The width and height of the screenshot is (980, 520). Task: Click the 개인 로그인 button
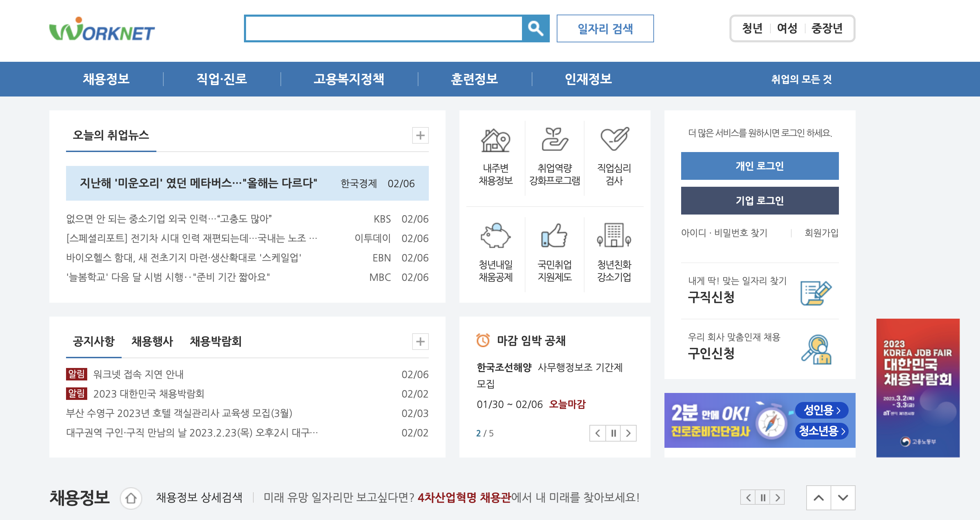tap(760, 165)
